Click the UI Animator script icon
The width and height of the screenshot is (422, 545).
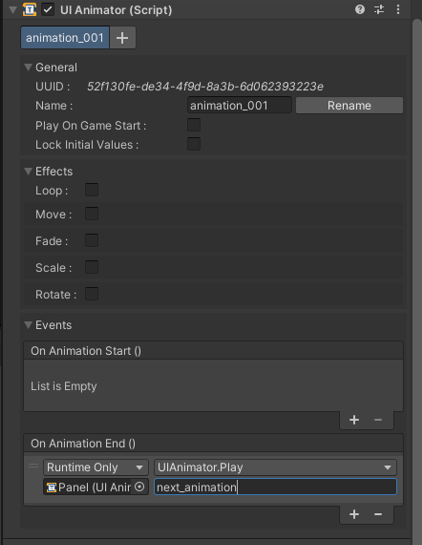coord(30,9)
